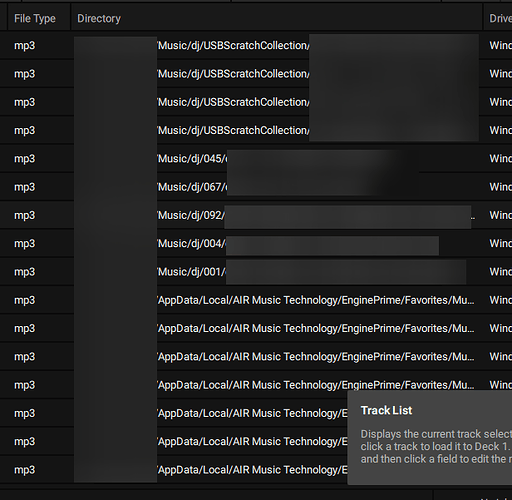Viewport: 512px width, 500px height.
Task: Click the Drive cell in the Music/dj/067 row
Action: 500,187
